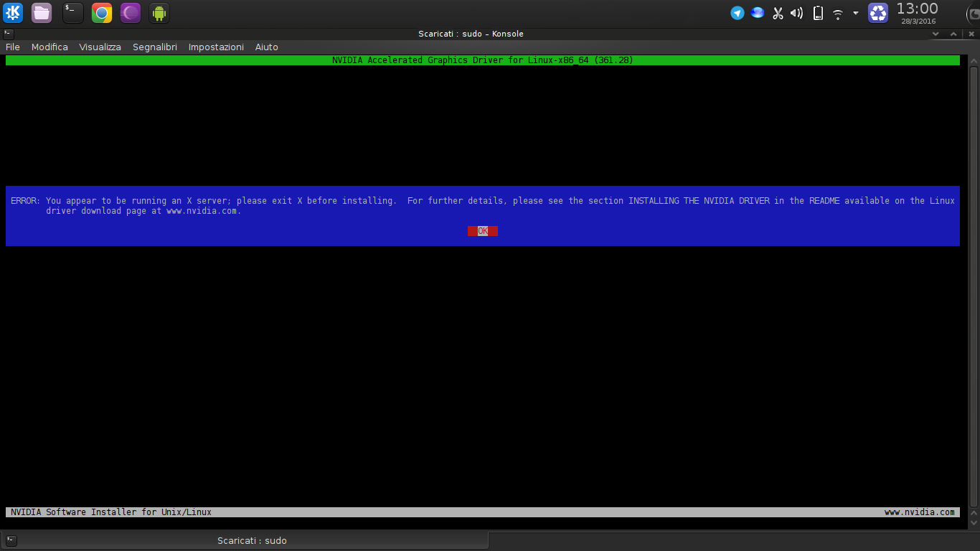
Task: Open the Impostazioni menu
Action: coord(216,47)
